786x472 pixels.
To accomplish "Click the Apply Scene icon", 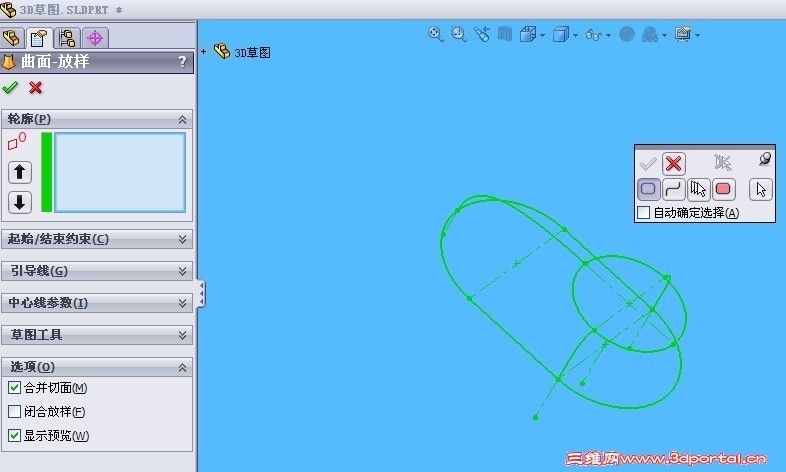I will (650, 34).
